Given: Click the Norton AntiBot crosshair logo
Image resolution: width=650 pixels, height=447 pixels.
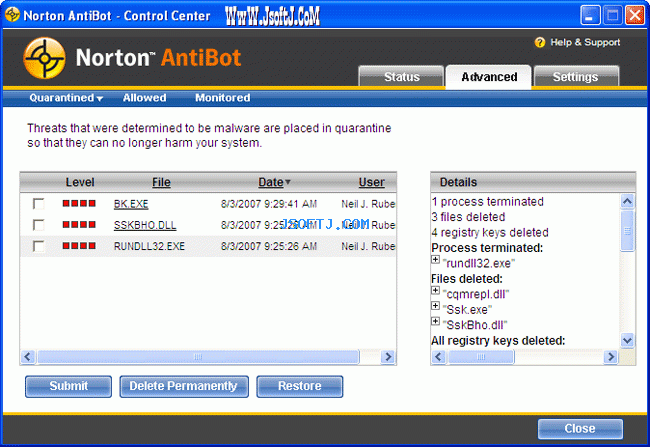Looking at the screenshot, I should (x=44, y=58).
